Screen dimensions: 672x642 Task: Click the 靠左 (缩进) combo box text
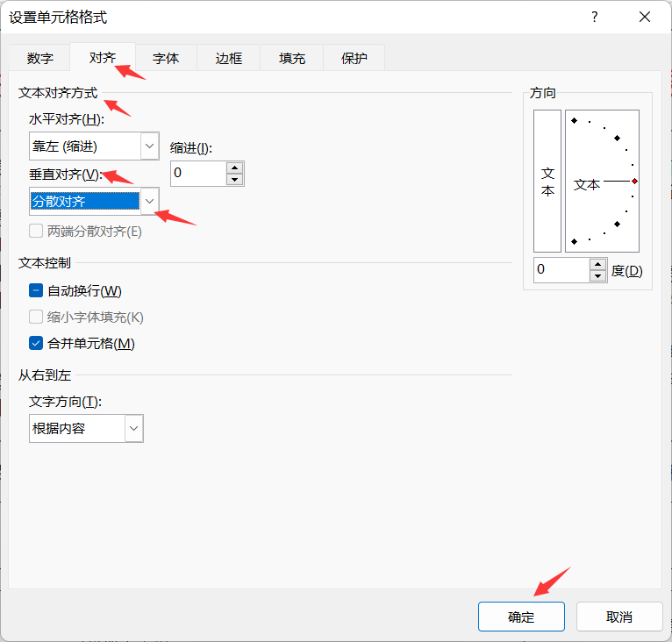click(x=65, y=146)
